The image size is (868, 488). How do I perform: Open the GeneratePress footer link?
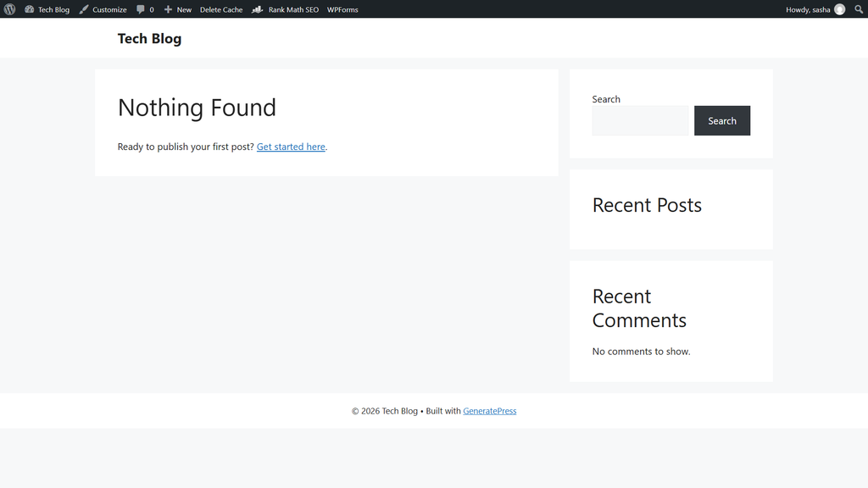coord(489,411)
